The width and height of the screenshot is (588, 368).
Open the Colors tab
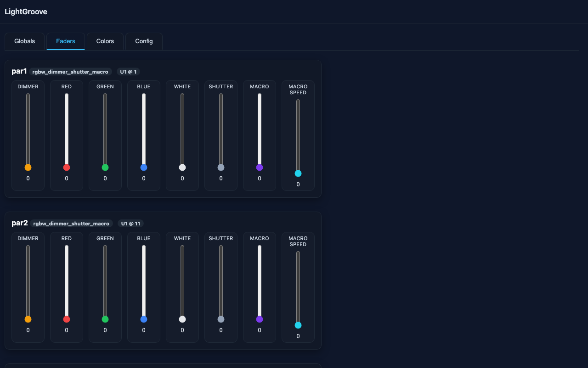click(105, 41)
